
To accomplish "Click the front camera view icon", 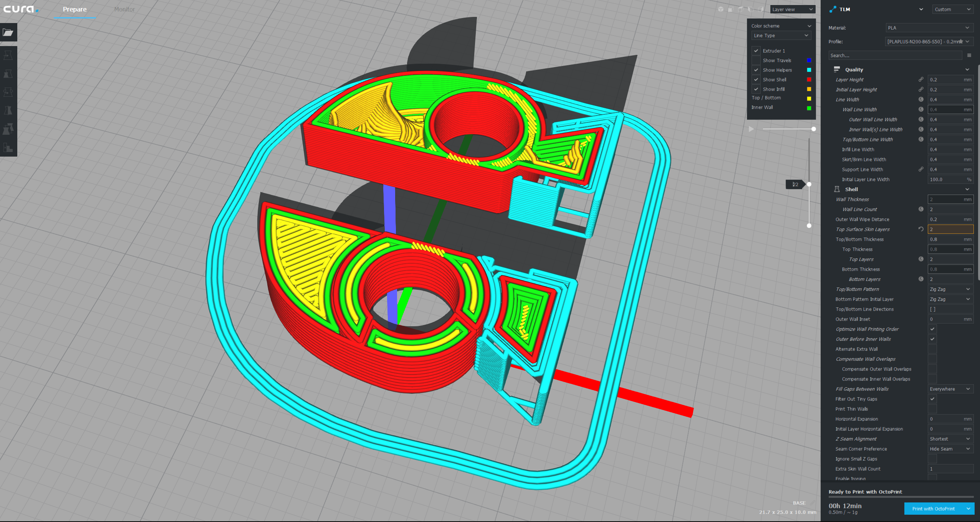I will click(730, 10).
